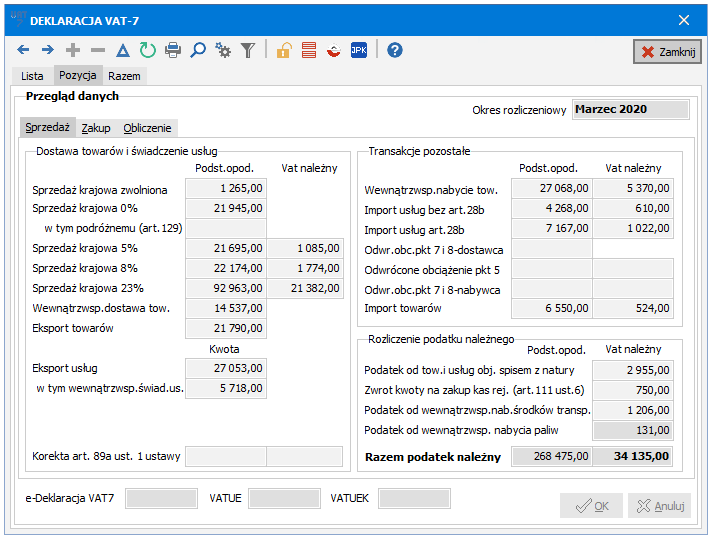Screen dimensions: 712x539
Task: Click the Okres rozliczeniowy field Marzec 2020
Action: point(631,109)
